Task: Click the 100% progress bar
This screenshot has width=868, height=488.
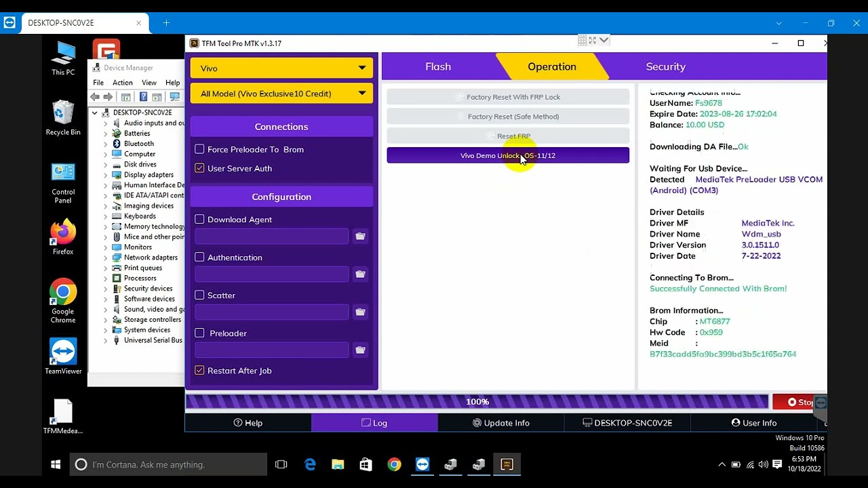Action: [477, 402]
